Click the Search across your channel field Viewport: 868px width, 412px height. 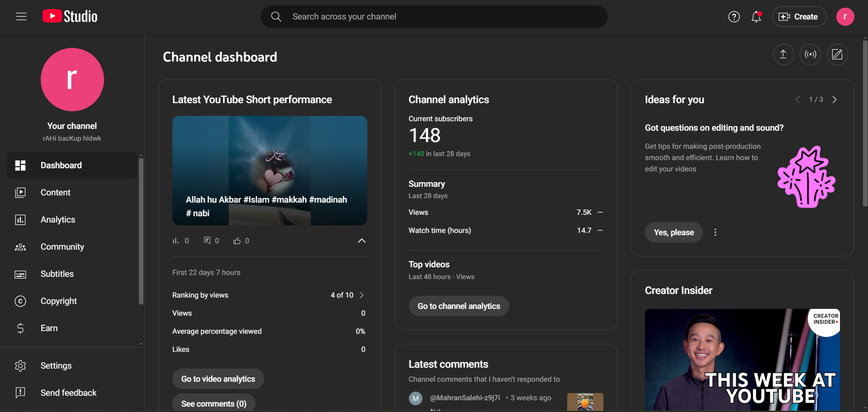[x=434, y=17]
